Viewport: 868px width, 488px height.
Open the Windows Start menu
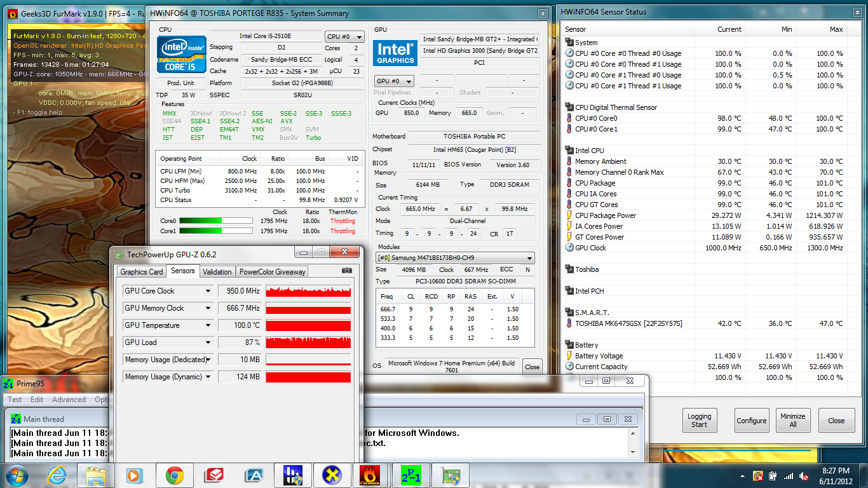pos(16,475)
